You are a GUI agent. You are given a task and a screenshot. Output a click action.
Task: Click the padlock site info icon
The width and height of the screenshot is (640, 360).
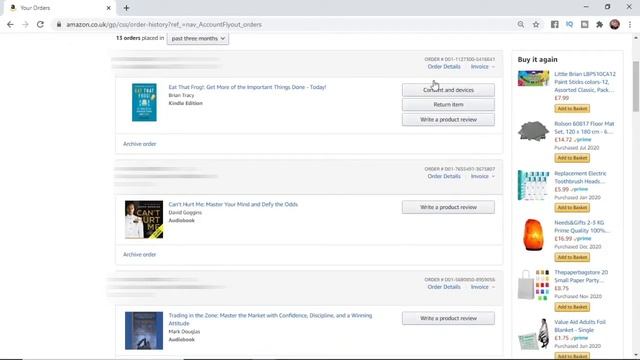[59, 24]
